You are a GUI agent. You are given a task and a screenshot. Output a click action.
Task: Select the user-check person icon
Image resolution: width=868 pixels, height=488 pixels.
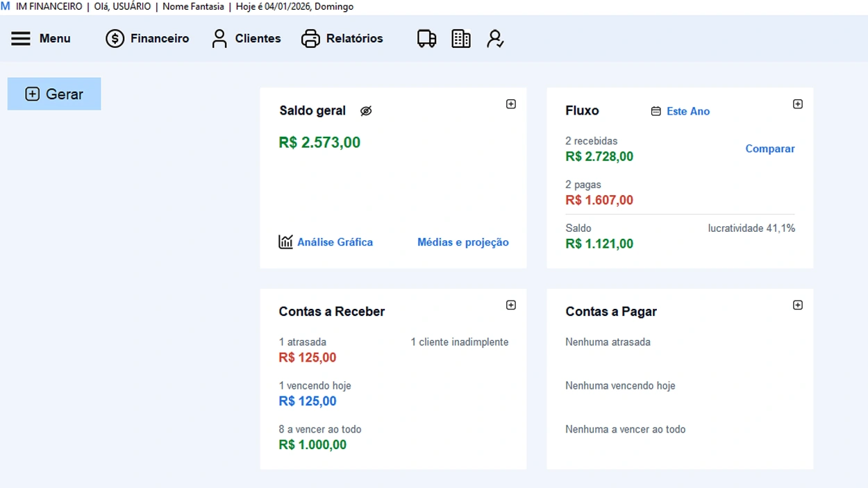point(494,38)
